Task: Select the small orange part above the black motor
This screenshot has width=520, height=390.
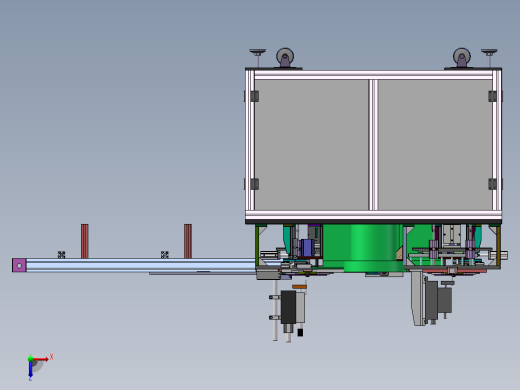Action: click(x=299, y=287)
